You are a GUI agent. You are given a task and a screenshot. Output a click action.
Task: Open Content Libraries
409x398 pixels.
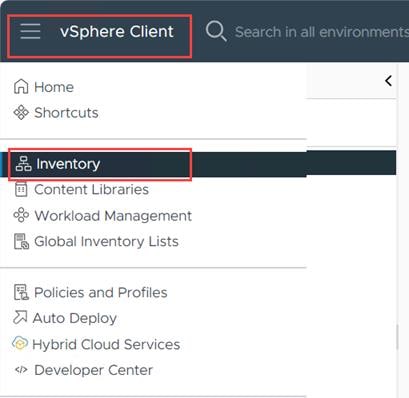click(x=91, y=189)
